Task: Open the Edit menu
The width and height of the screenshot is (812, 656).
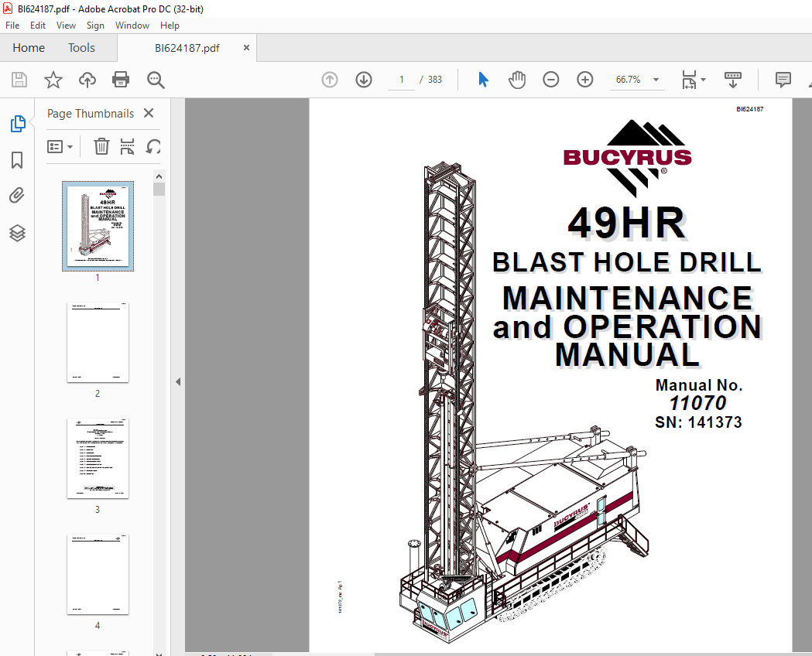Action: coord(38,26)
